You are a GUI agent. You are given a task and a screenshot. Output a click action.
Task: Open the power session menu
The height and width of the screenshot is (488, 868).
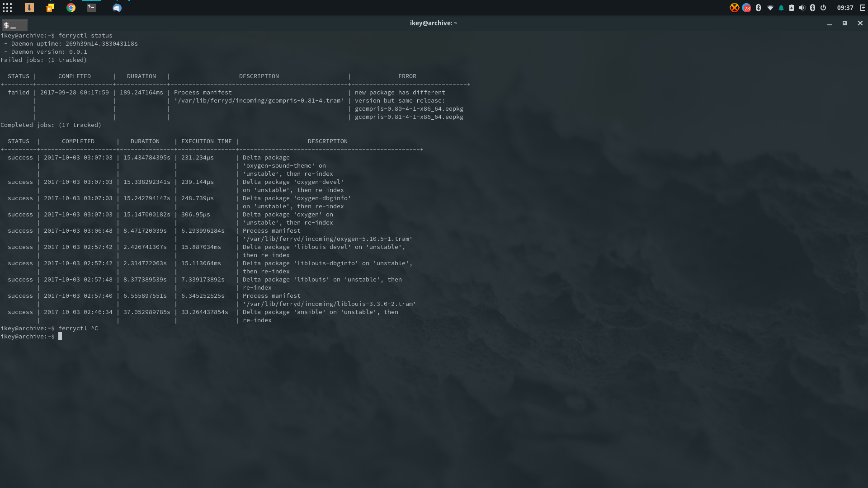point(823,8)
